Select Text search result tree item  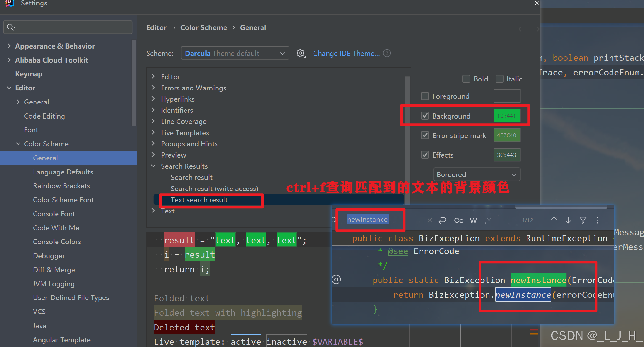point(199,200)
